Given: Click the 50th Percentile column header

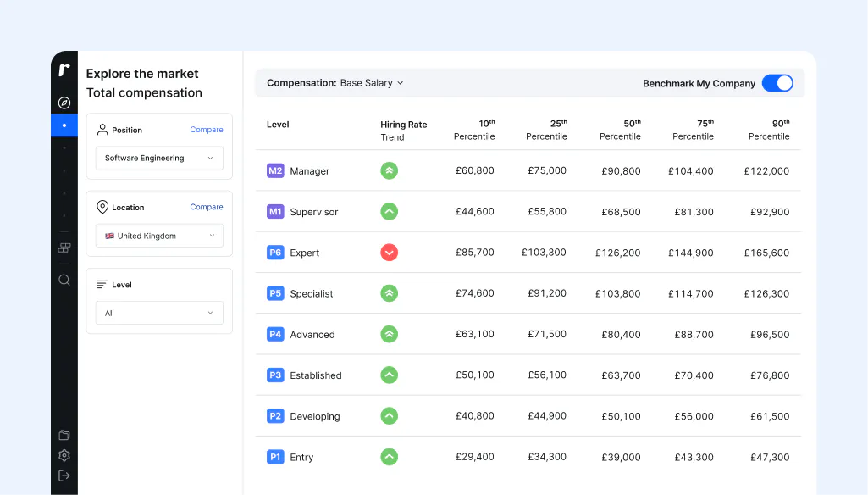Looking at the screenshot, I should click(620, 130).
